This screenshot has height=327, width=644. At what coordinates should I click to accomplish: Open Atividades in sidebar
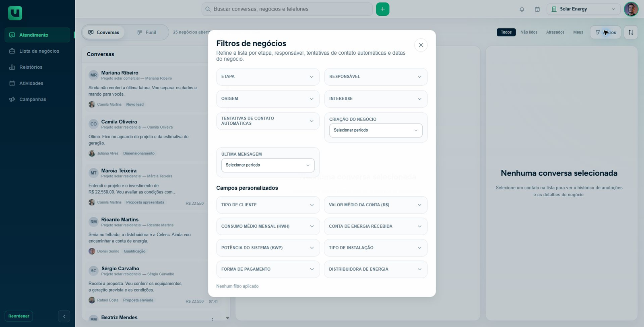[37, 83]
